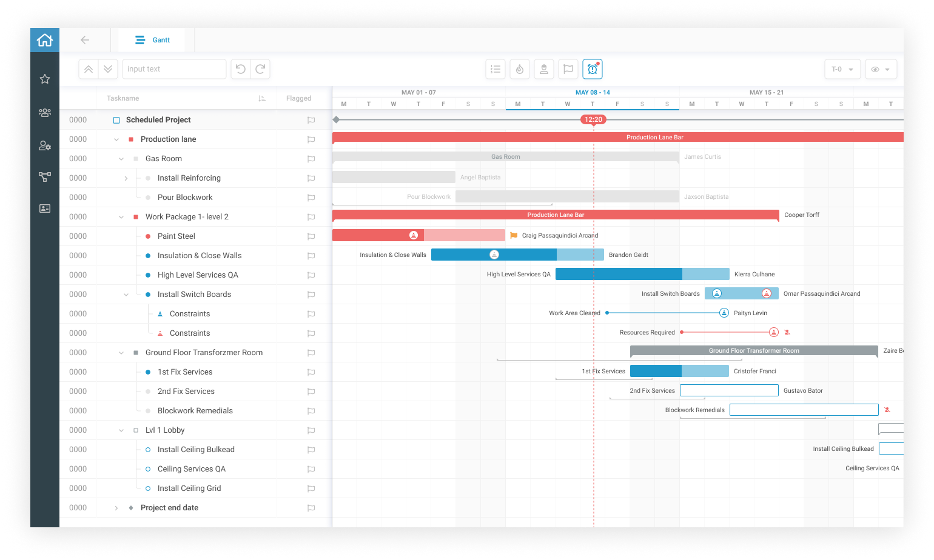Collapse the Ground Floor Transforzmer Room group
934x560 pixels.
[121, 353]
